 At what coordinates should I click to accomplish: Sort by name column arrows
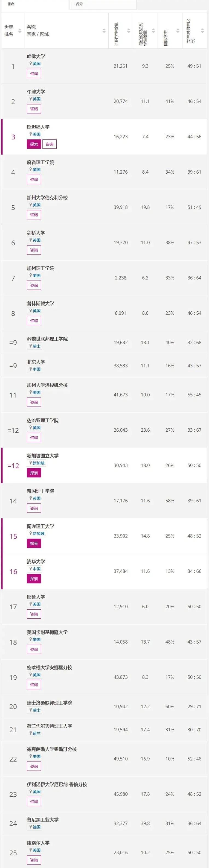click(x=104, y=31)
